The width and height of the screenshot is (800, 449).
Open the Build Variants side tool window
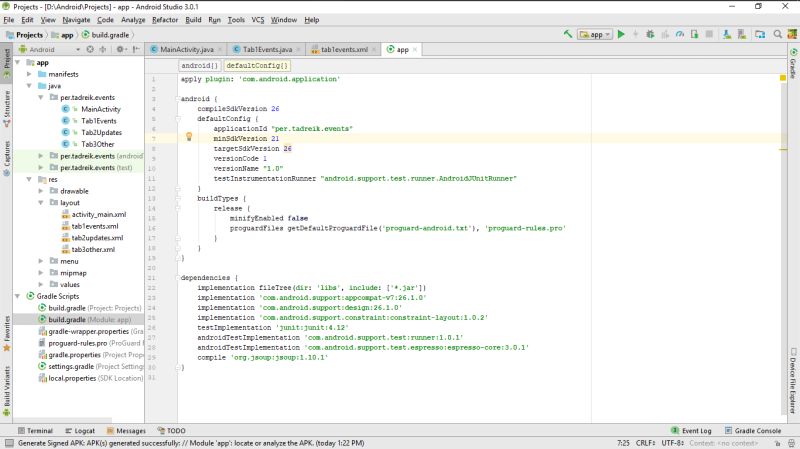tap(7, 391)
